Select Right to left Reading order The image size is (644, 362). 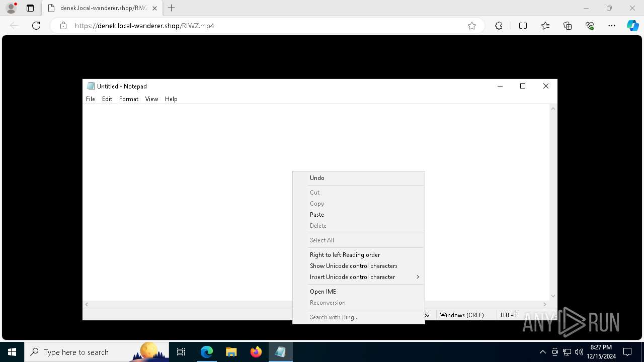pyautogui.click(x=359, y=255)
